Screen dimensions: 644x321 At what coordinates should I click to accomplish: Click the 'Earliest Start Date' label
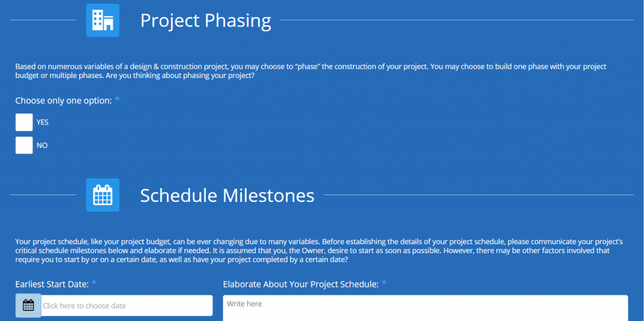coord(52,284)
